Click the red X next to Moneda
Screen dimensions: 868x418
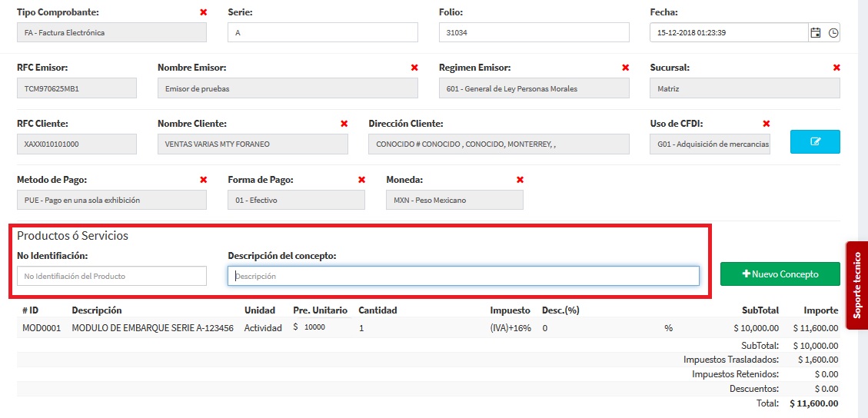(x=520, y=180)
